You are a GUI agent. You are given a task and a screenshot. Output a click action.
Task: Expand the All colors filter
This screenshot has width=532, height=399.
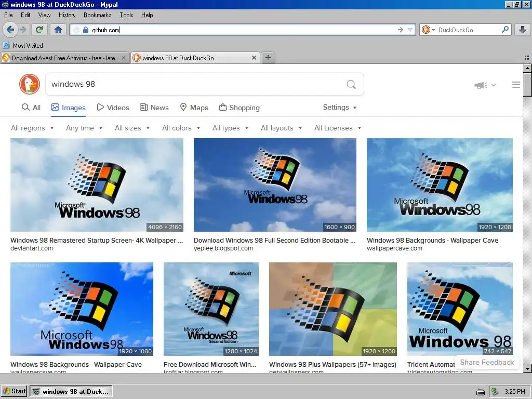[x=181, y=128]
